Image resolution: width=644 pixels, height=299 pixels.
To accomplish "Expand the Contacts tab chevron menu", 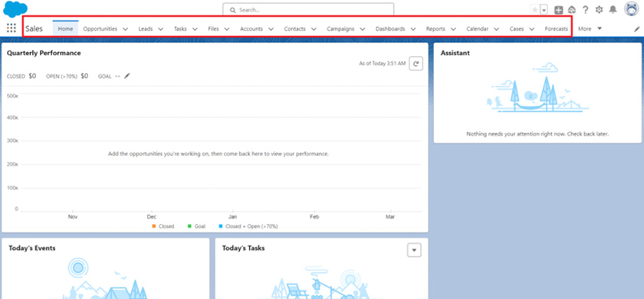I will (x=314, y=29).
